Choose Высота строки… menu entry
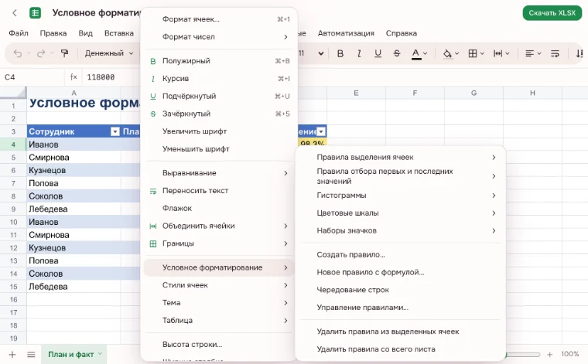Screen dimensions: 588x364 pyautogui.click(x=219, y=344)
